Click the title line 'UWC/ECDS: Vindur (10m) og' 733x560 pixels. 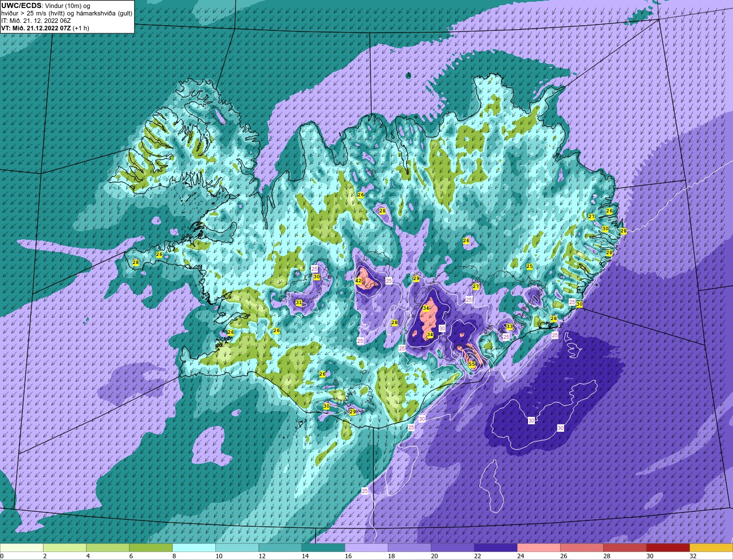(46, 6)
